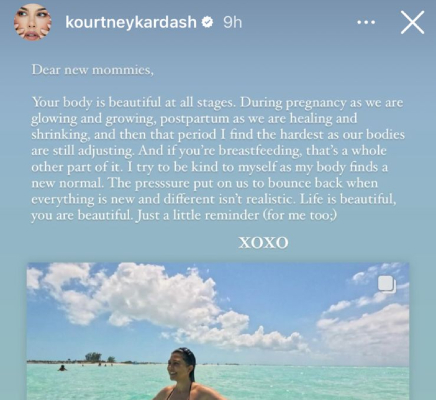Click the XOXO sign-off text
Image resolution: width=436 pixels, height=400 pixels.
(x=263, y=243)
